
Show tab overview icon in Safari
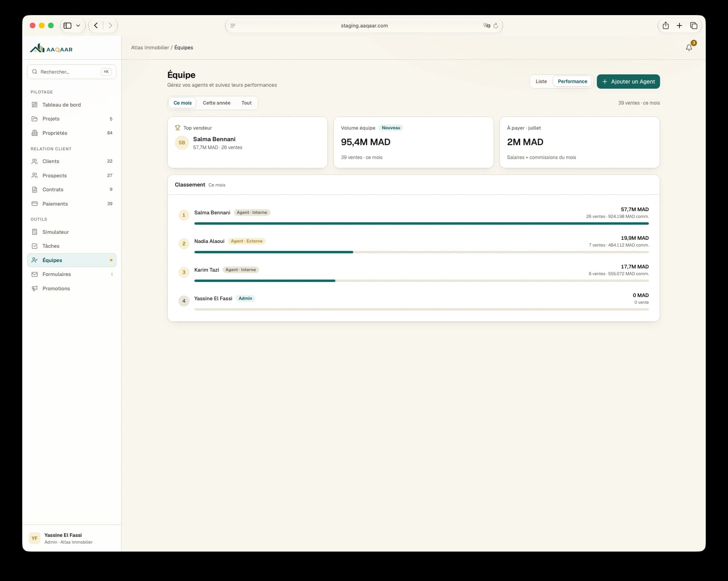coord(694,25)
